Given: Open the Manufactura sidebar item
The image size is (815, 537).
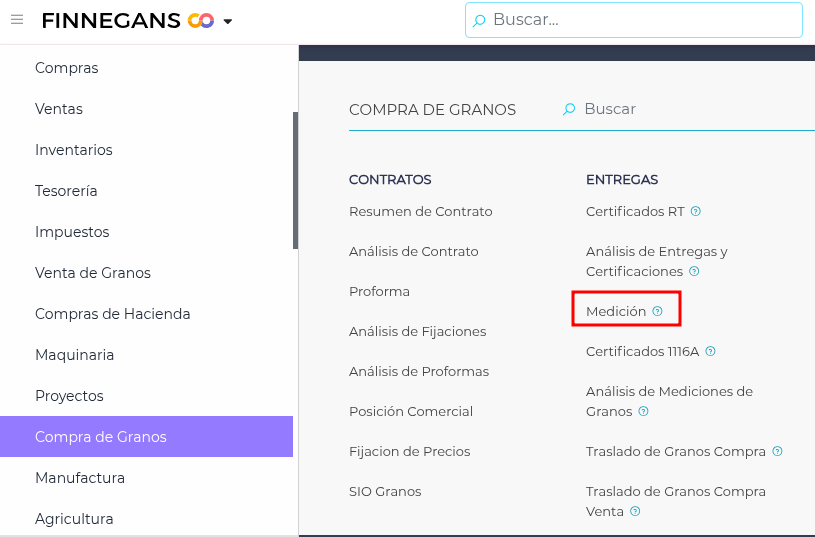Looking at the screenshot, I should click(80, 478).
